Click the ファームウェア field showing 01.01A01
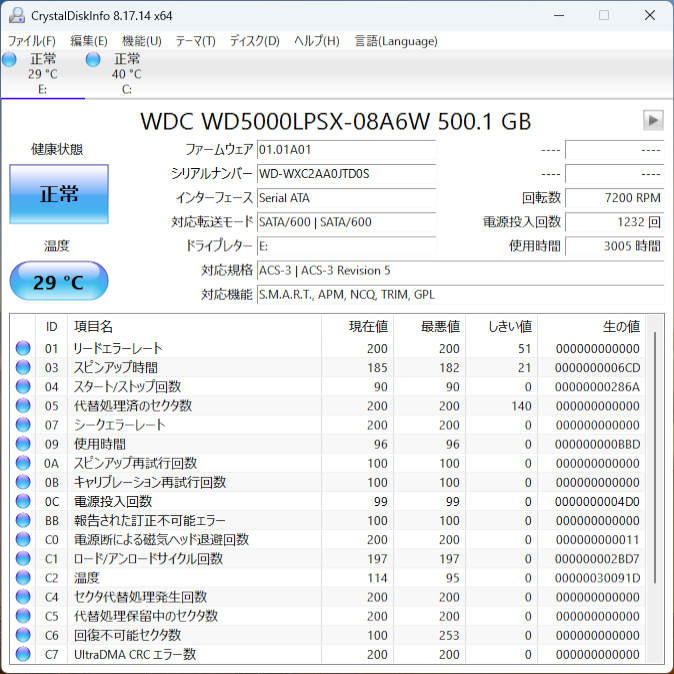 (x=346, y=150)
